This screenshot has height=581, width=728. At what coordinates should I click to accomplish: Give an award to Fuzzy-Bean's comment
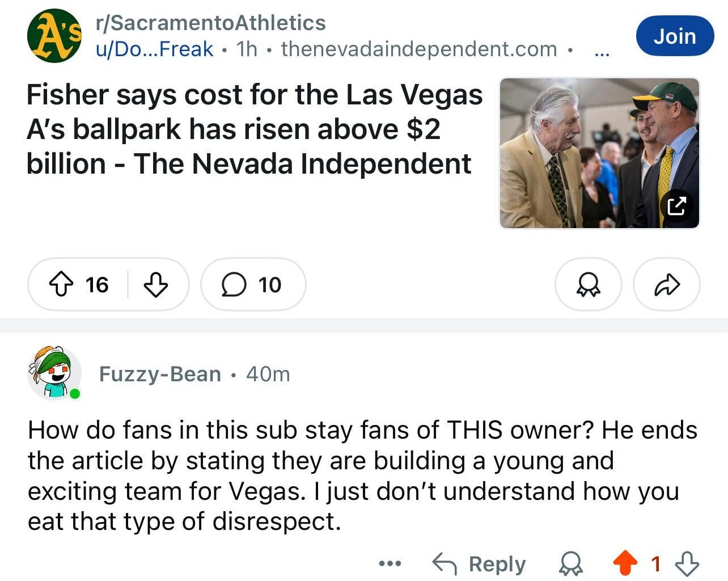click(x=572, y=564)
